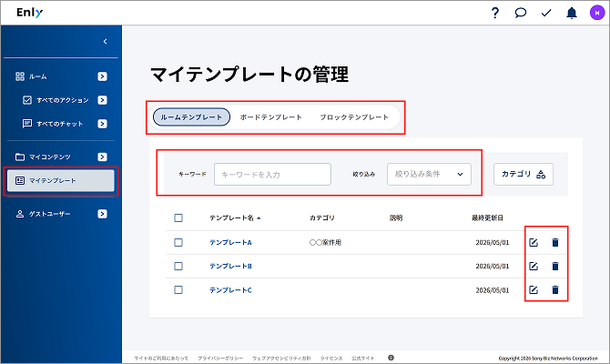This screenshot has width=610, height=364.
Task: Expand the すべてのチャット arrow button
Action: 102,124
